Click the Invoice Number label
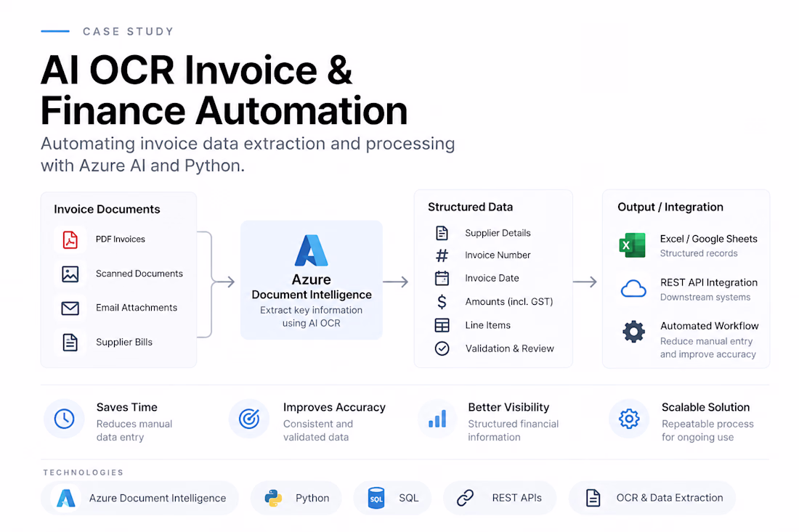This screenshot has height=532, width=799. [x=498, y=255]
